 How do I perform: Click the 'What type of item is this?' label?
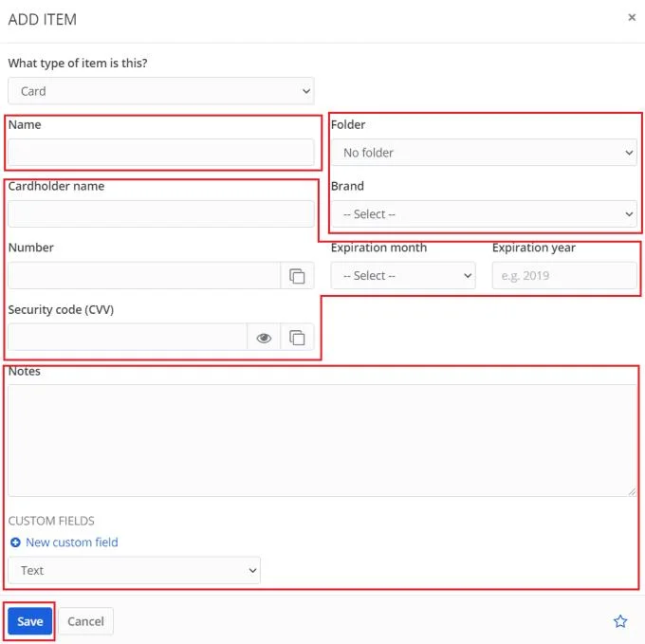78,63
